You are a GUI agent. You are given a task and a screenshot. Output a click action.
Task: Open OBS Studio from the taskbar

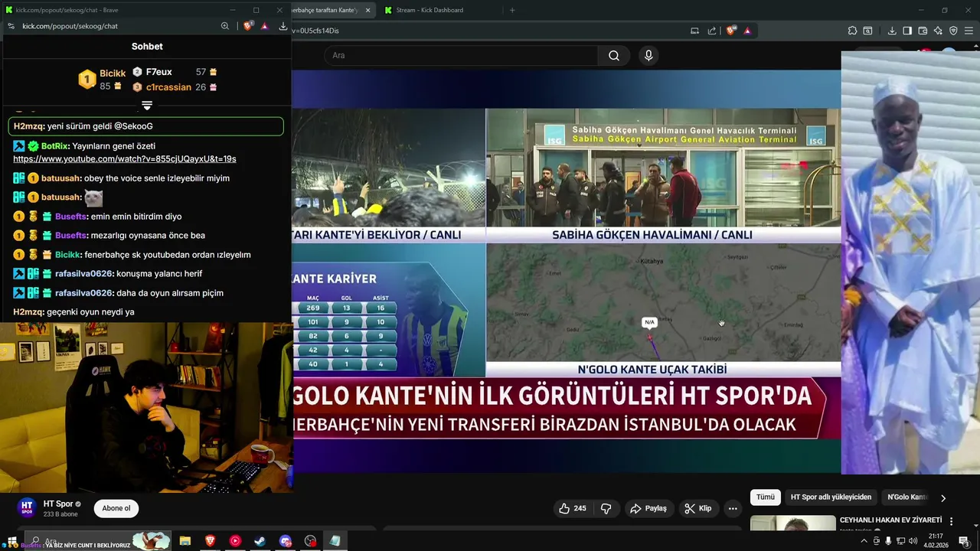pyautogui.click(x=310, y=541)
